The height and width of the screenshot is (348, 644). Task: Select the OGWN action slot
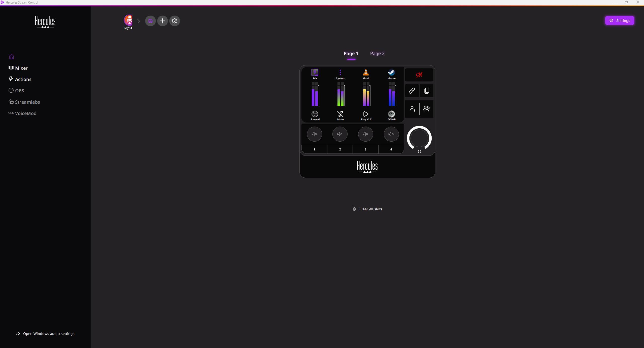point(391,115)
